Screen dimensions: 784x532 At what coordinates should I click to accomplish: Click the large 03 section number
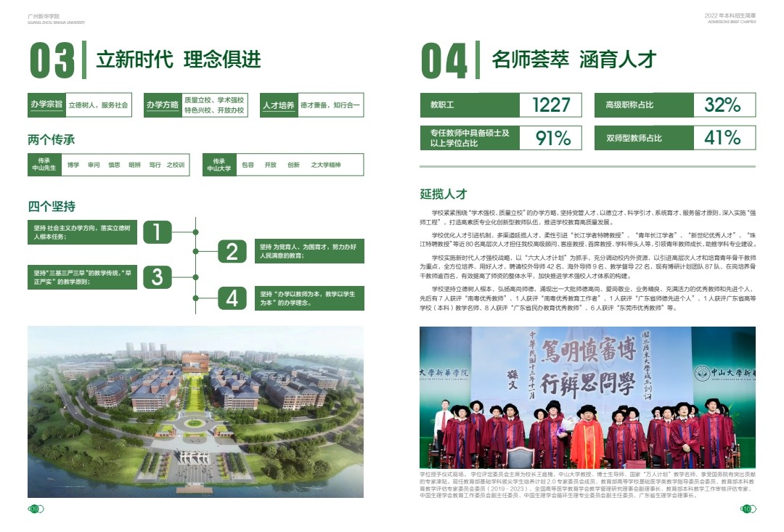tap(52, 60)
